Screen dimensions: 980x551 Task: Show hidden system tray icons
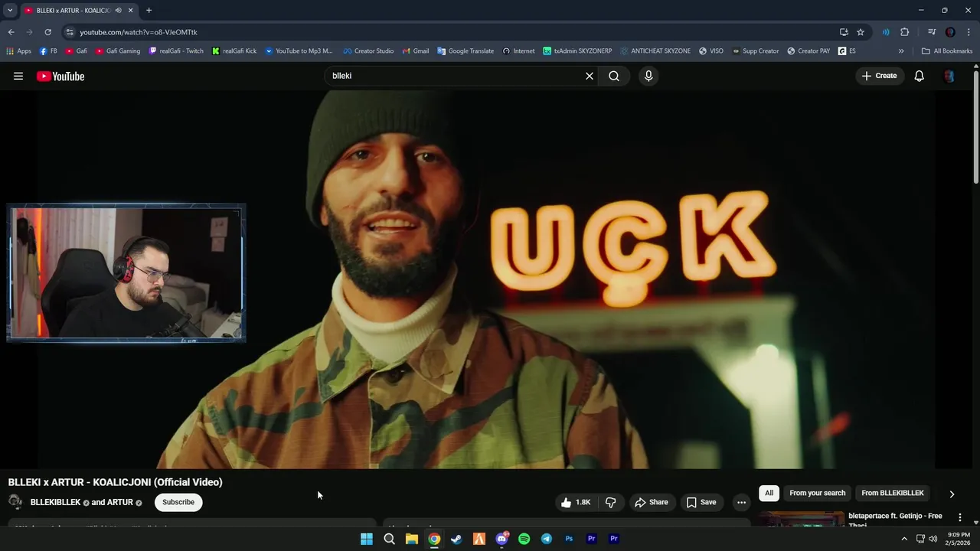(x=903, y=539)
